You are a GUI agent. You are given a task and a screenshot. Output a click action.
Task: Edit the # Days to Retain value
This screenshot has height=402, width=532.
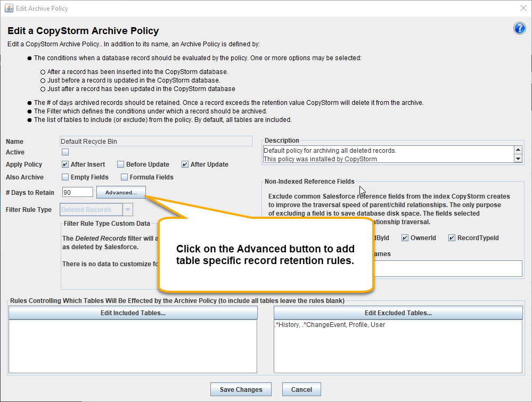point(77,192)
